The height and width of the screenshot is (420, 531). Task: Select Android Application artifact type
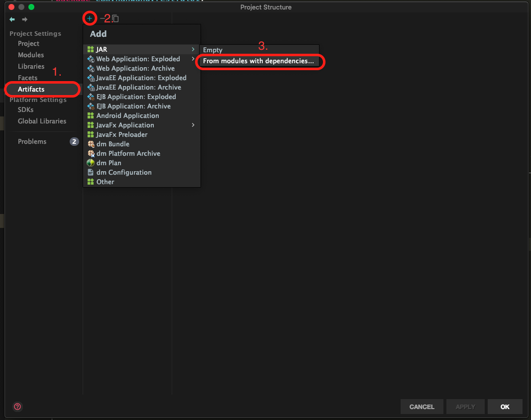pyautogui.click(x=127, y=115)
